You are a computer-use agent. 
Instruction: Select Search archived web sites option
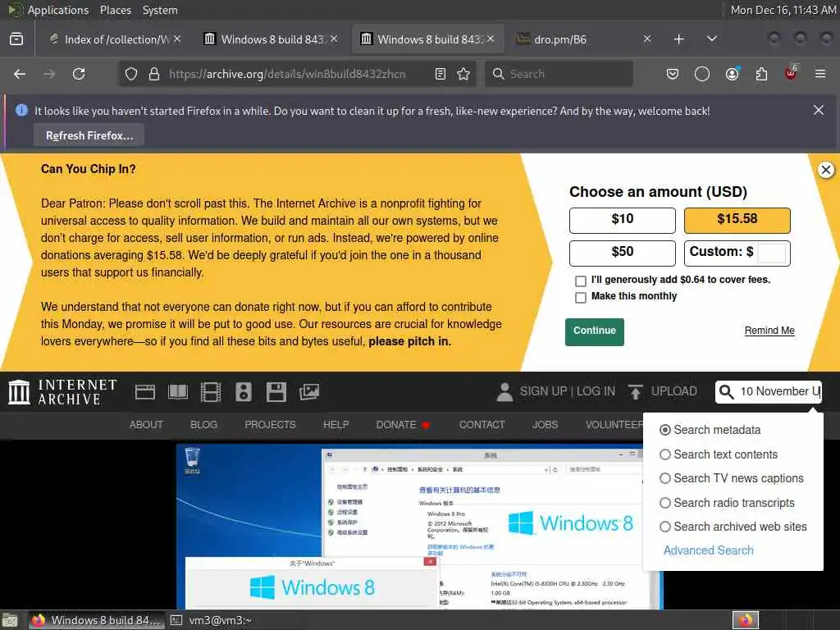(x=664, y=527)
